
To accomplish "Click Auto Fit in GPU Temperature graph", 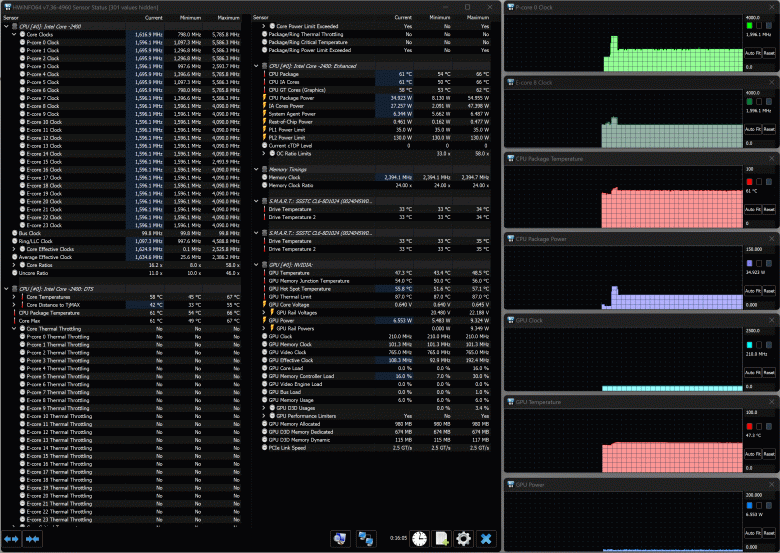I will click(x=753, y=454).
